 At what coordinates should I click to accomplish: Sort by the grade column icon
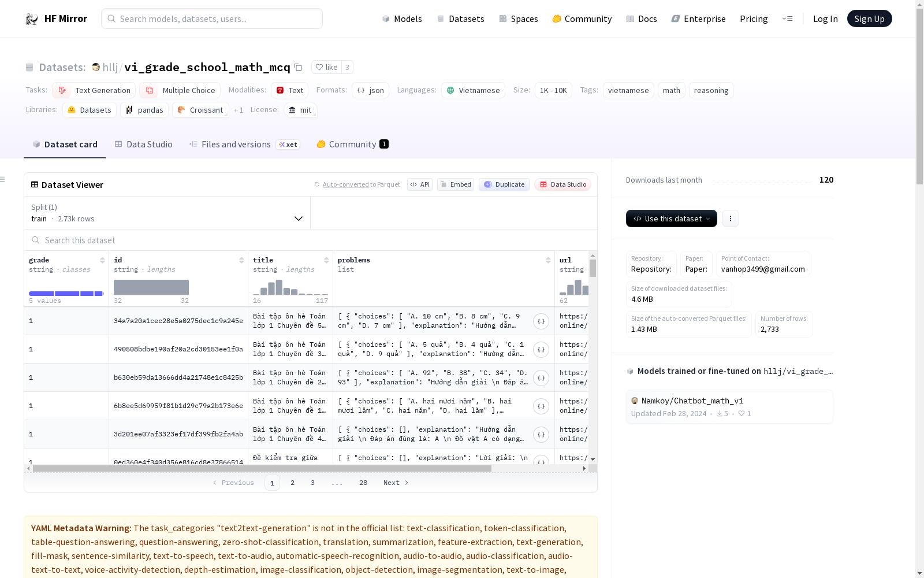pyautogui.click(x=102, y=260)
